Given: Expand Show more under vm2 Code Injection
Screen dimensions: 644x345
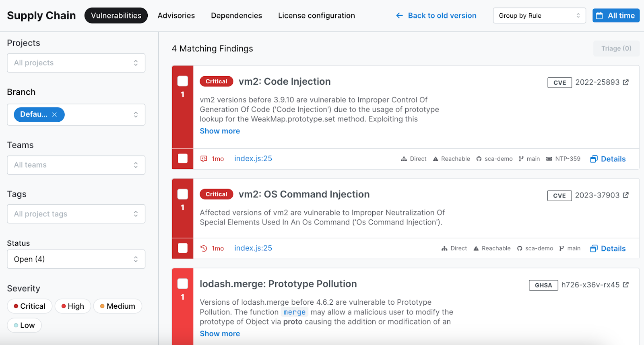Looking at the screenshot, I should [220, 131].
